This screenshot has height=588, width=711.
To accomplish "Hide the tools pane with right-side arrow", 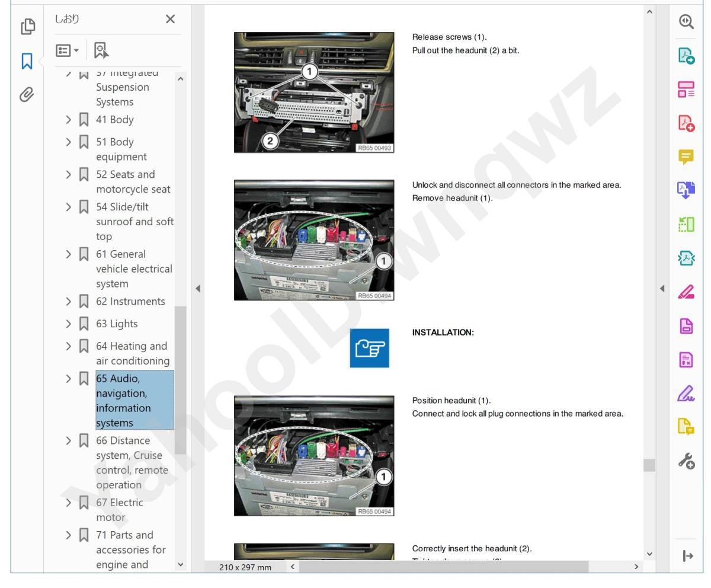I will (x=662, y=289).
